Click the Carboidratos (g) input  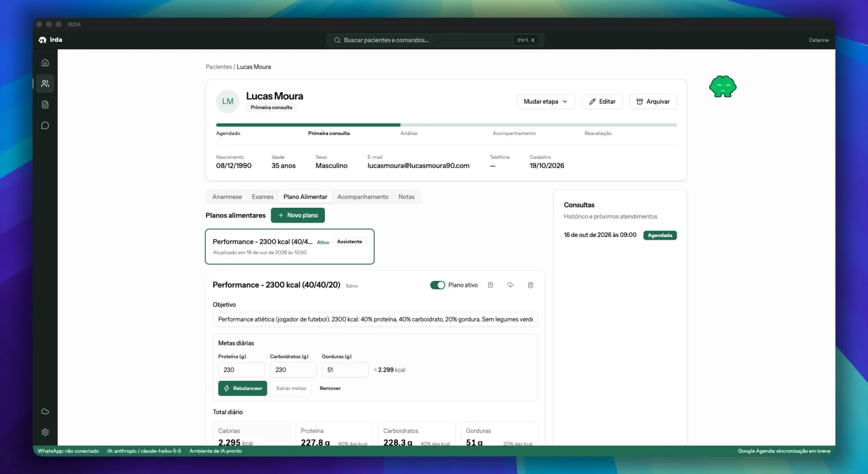293,370
